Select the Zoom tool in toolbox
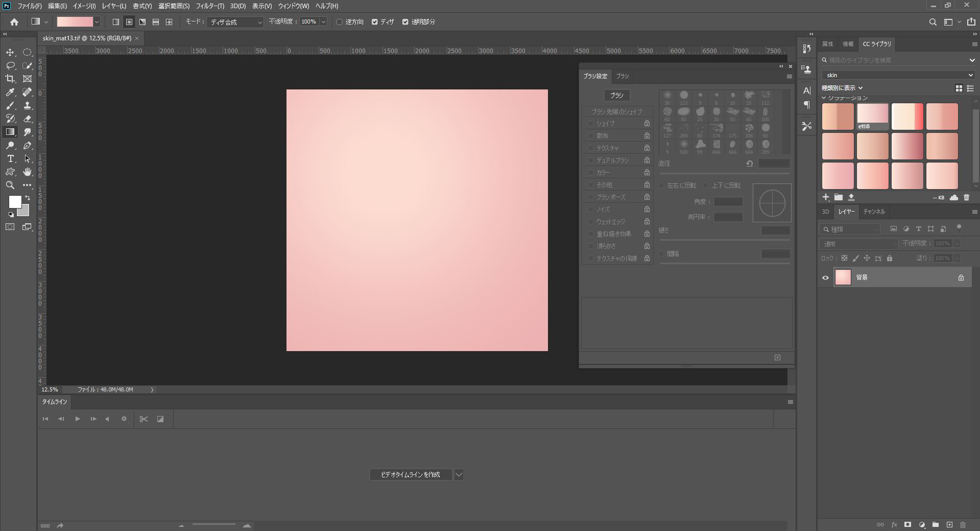Viewport: 980px width, 531px height. [x=10, y=185]
